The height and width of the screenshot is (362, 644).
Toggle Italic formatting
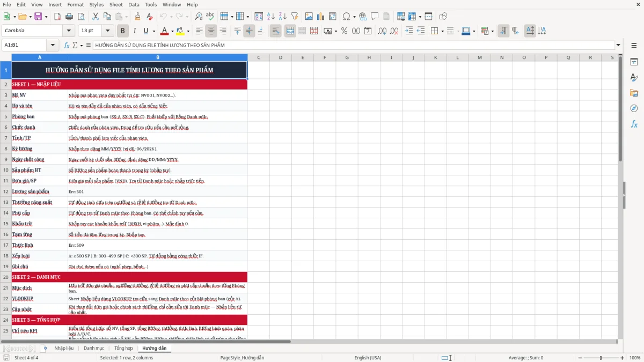pos(134,31)
